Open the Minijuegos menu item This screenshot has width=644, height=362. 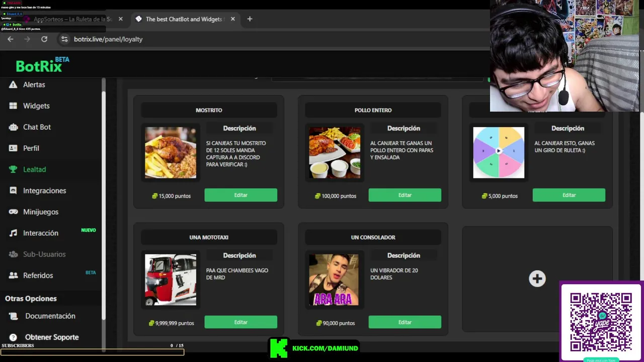pyautogui.click(x=41, y=212)
